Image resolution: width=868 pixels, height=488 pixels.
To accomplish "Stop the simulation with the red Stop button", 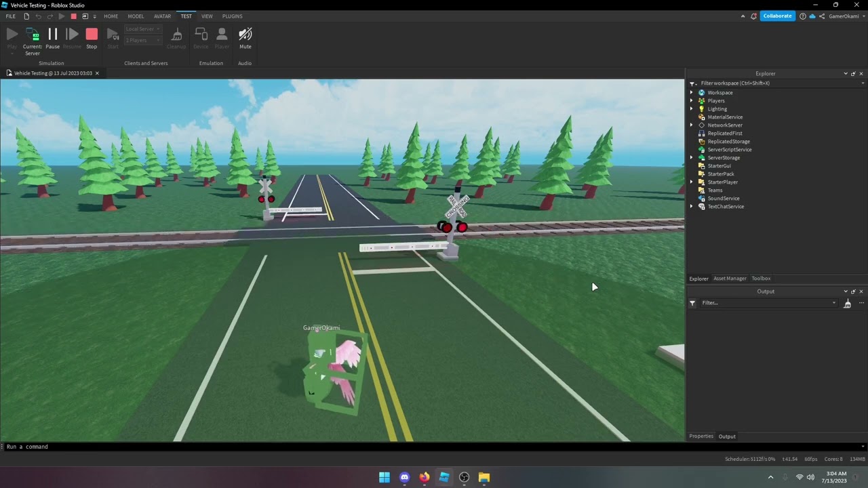I will 92,37.
